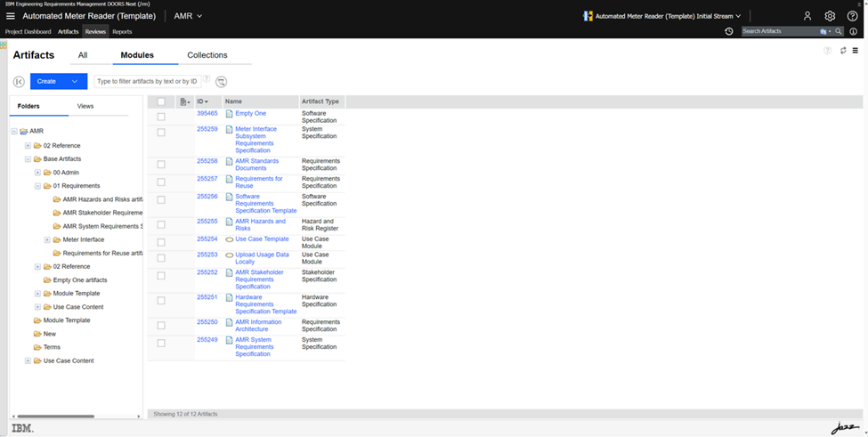Image resolution: width=868 pixels, height=437 pixels.
Task: Collapse the Base Artifacts folder
Action: pyautogui.click(x=28, y=159)
